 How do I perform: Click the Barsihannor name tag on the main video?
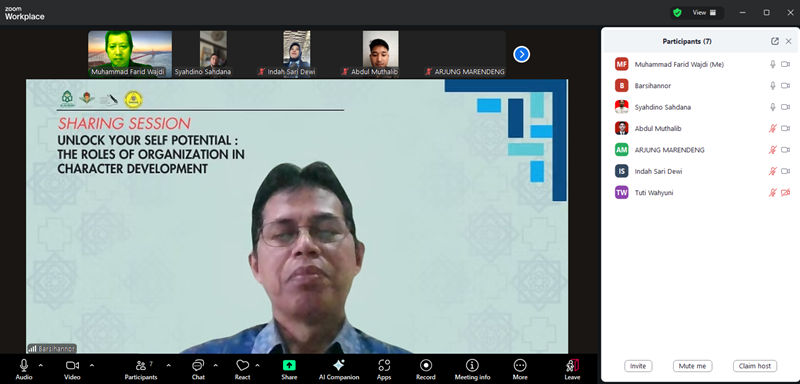tap(52, 349)
